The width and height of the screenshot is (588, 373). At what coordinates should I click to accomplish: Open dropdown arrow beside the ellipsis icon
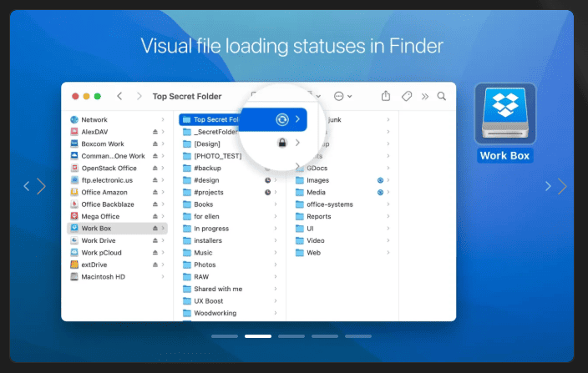[x=349, y=97]
